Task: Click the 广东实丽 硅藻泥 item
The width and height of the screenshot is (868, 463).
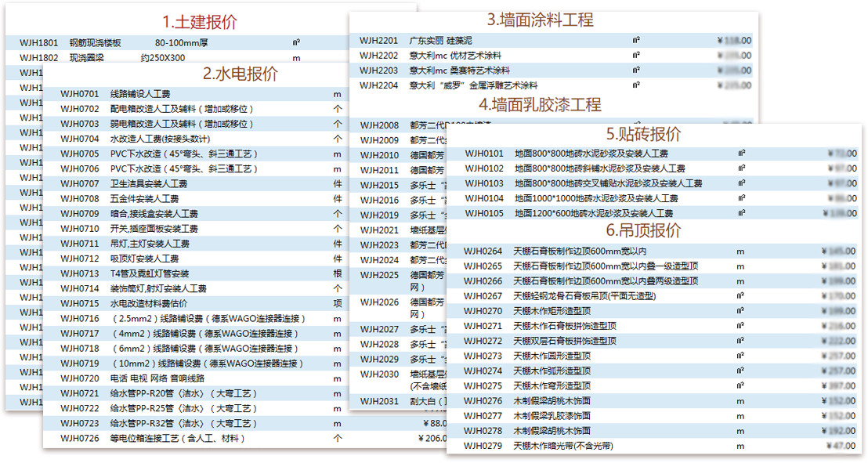Action: (441, 40)
